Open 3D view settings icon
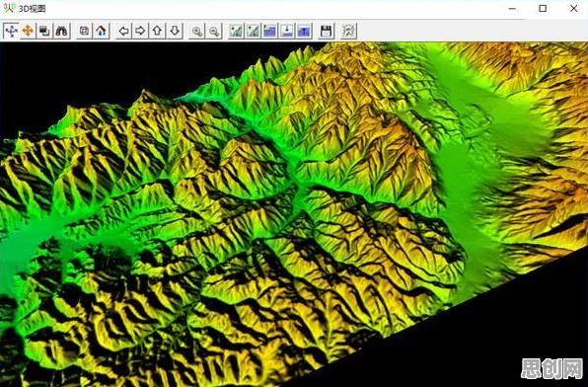588x387 pixels. point(348,31)
